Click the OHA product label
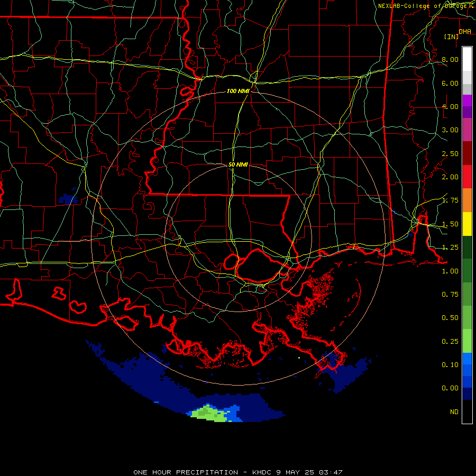This screenshot has height=476, width=476. [465, 32]
